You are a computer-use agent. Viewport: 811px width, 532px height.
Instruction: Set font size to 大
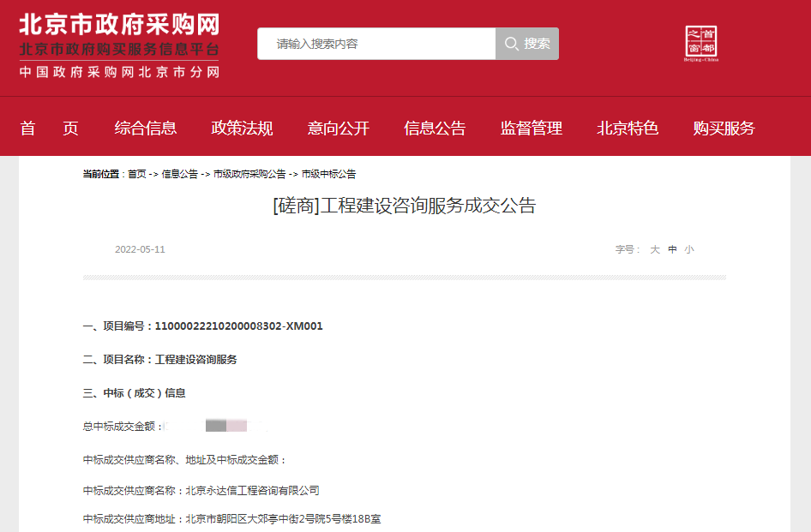[655, 249]
